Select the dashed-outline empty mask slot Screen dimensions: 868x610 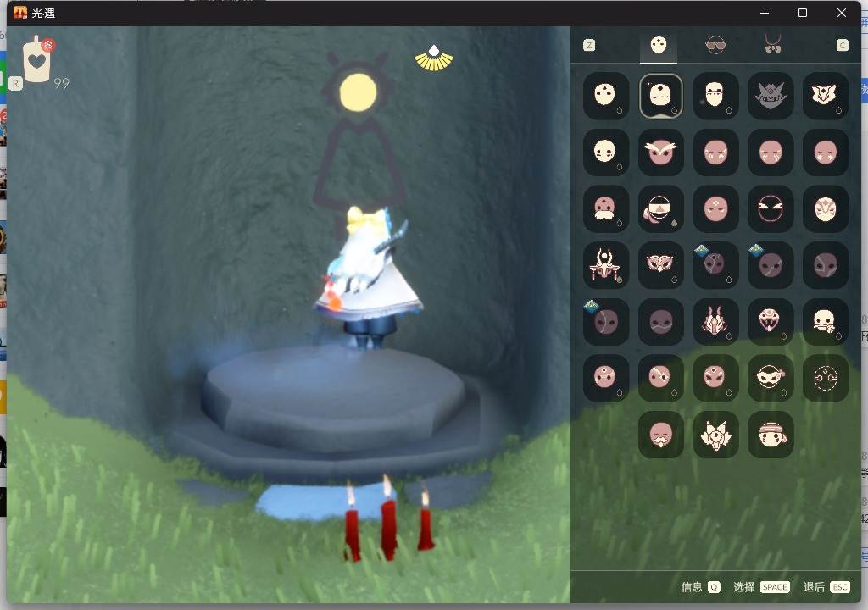(825, 378)
